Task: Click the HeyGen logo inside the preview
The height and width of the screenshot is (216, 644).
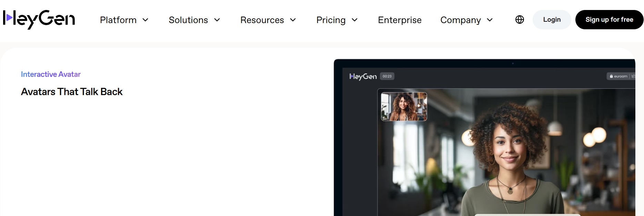Action: pyautogui.click(x=363, y=76)
